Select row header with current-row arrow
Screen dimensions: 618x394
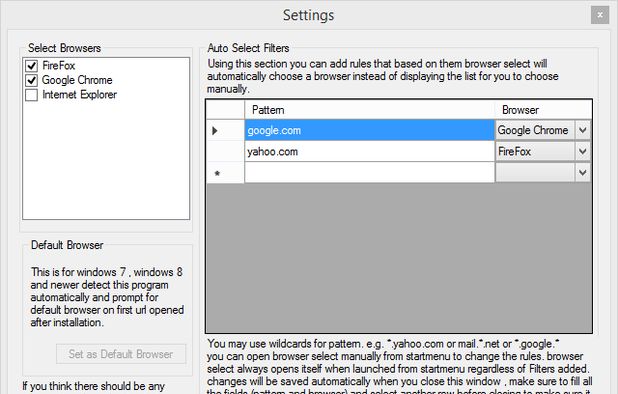pos(225,130)
